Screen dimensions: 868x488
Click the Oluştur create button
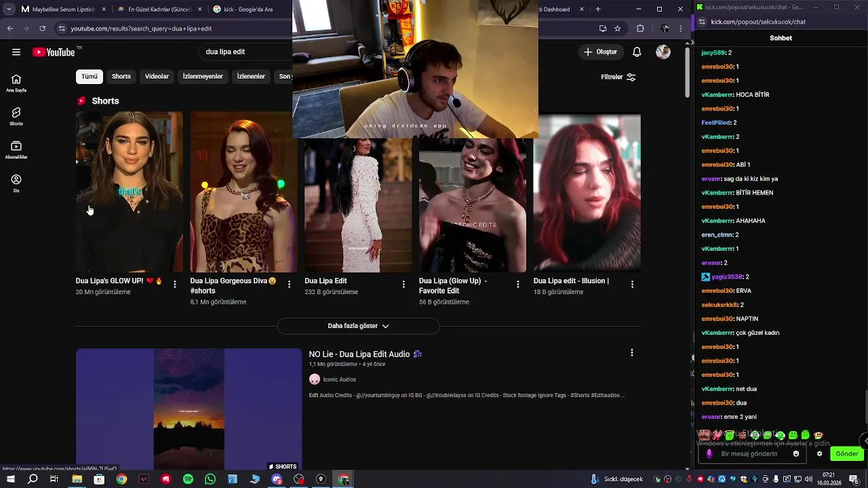600,52
